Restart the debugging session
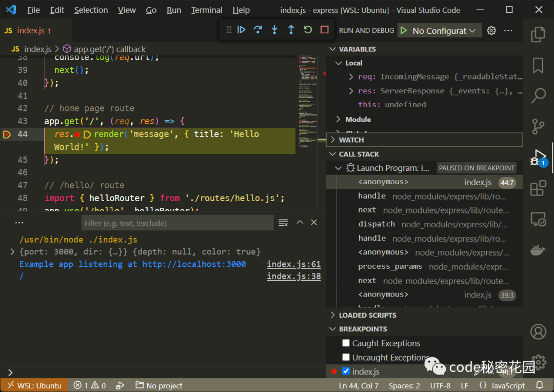Viewport: 554px width, 392px height. click(308, 30)
